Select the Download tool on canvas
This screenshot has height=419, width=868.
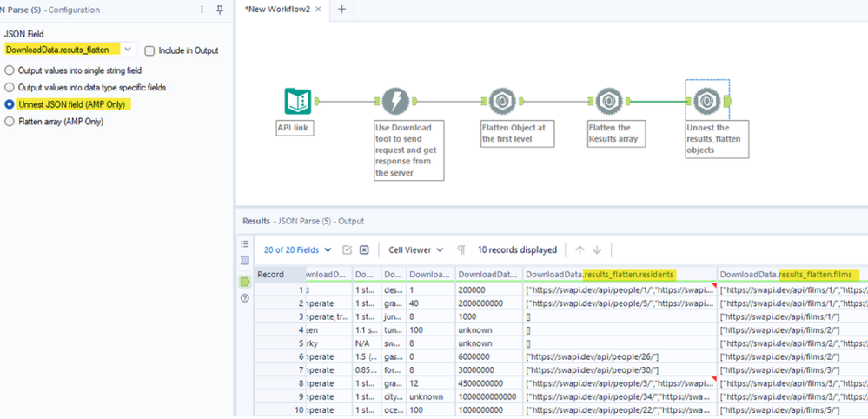coord(396,102)
